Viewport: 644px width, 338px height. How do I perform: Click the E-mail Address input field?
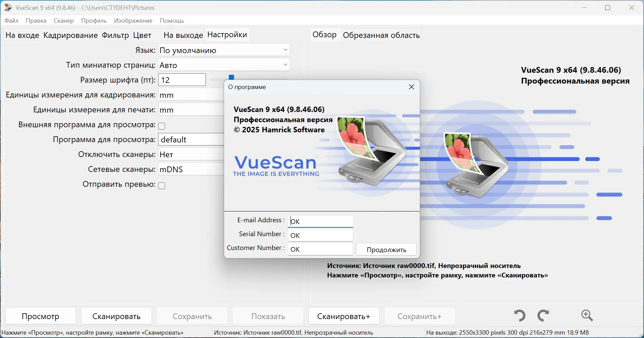coord(320,221)
